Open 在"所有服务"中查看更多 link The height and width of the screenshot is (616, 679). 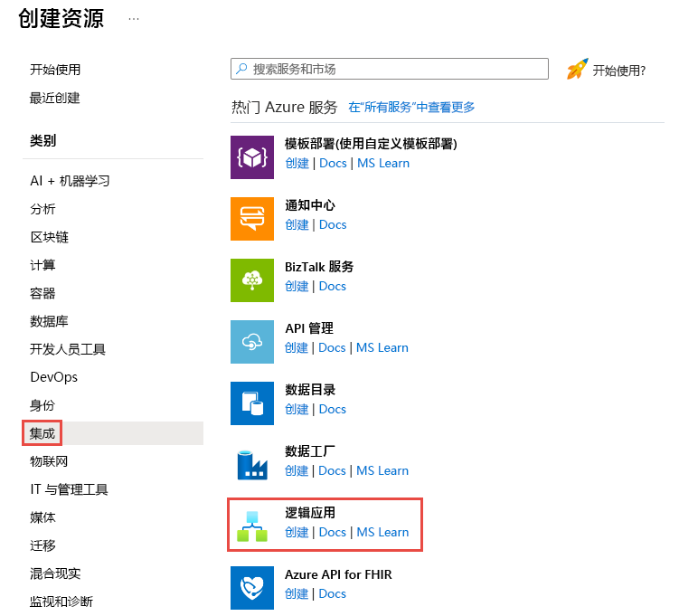pyautogui.click(x=411, y=107)
